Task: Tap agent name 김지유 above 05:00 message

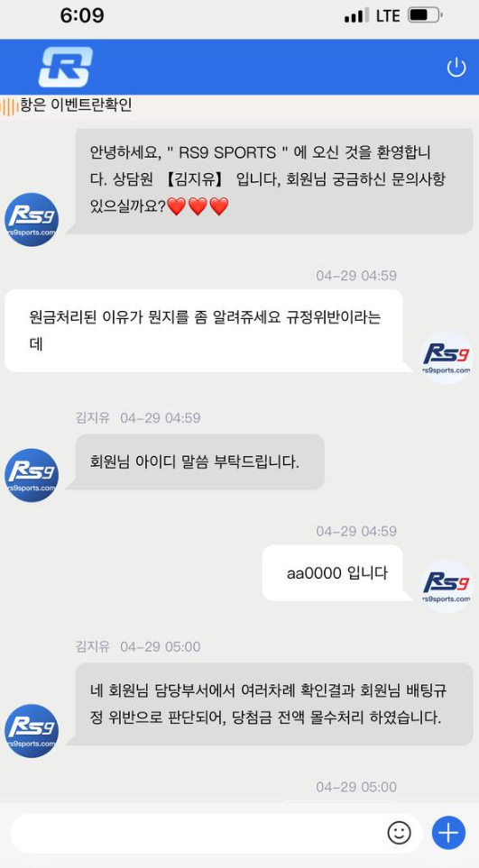Action: point(93,646)
